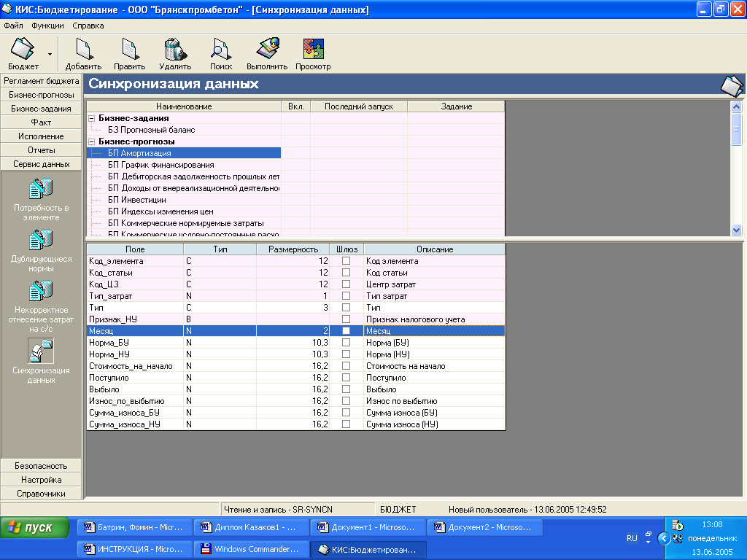Open the Поиск (Search) tool
This screenshot has width=747, height=560.
221,50
